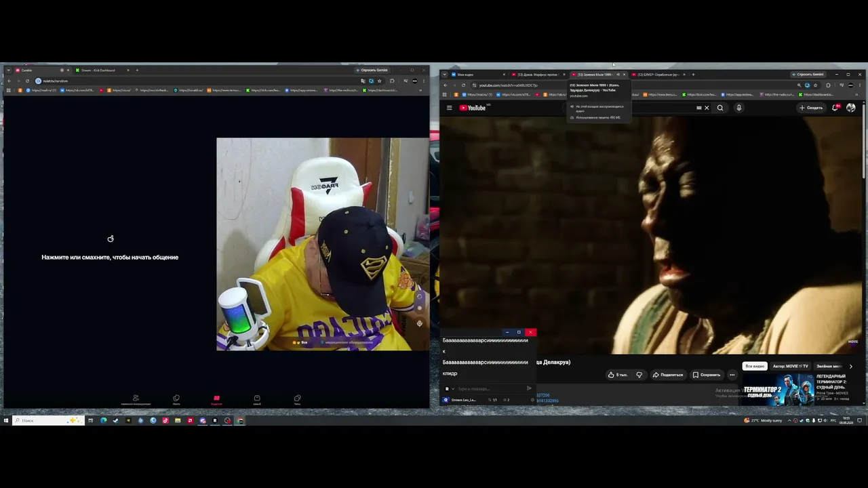Select the highlighted red bottom navigation item
This screenshot has width=868, height=488.
tap(216, 400)
